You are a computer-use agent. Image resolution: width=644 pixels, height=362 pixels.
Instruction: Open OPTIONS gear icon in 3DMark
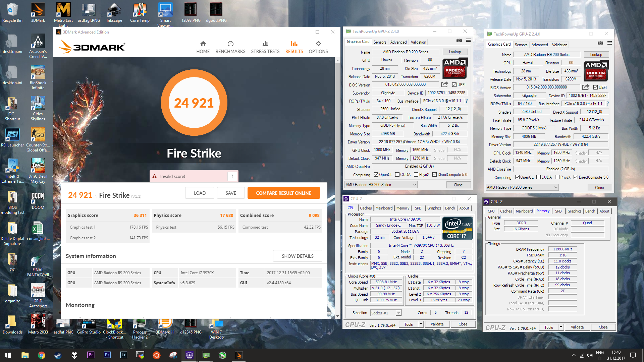(318, 44)
